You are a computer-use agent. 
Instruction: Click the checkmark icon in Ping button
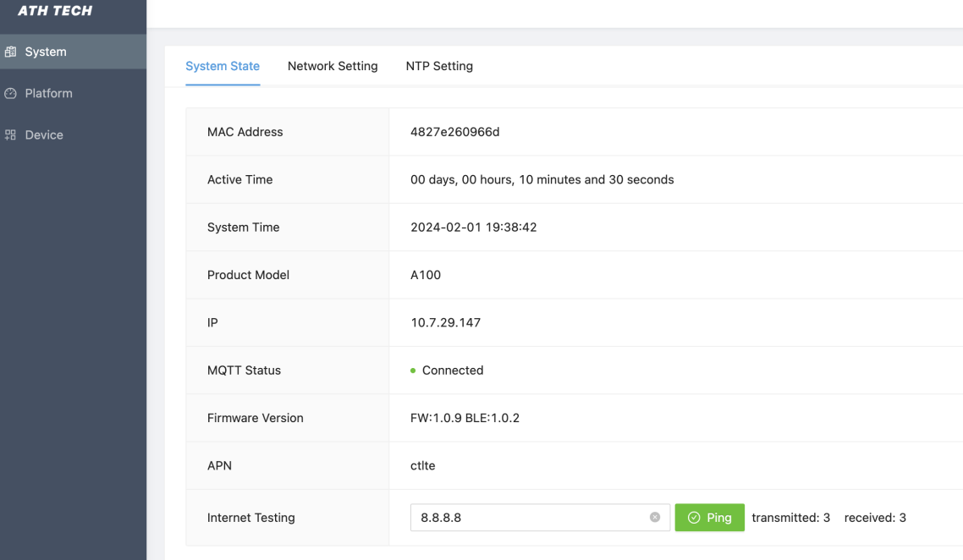point(694,518)
